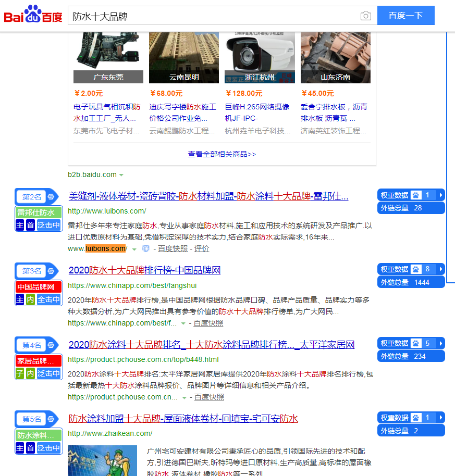Click the 全击中 badge under 中国品牌网
This screenshot has height=476, width=455.
[x=48, y=299]
